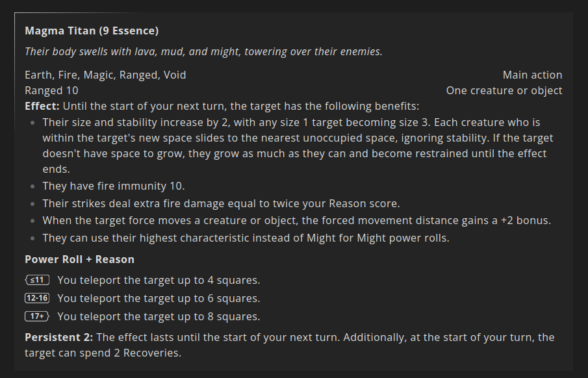Click the One creature or object target text
588x378 pixels.
tap(504, 90)
